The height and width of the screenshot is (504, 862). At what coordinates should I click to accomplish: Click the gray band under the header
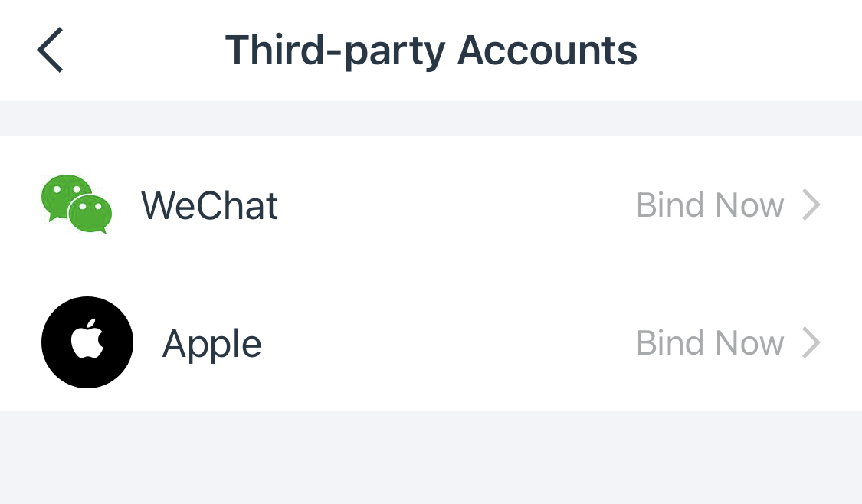pyautogui.click(x=431, y=118)
